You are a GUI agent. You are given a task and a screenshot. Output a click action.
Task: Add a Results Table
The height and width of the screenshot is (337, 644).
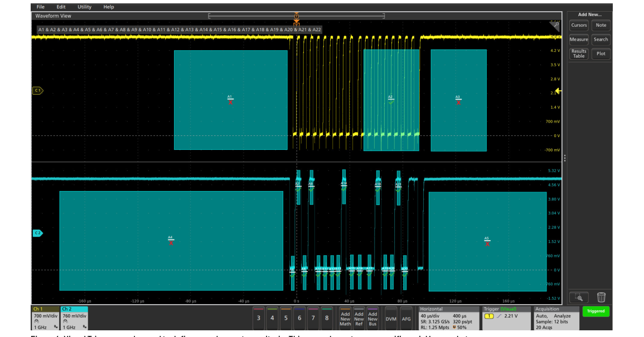tap(579, 54)
